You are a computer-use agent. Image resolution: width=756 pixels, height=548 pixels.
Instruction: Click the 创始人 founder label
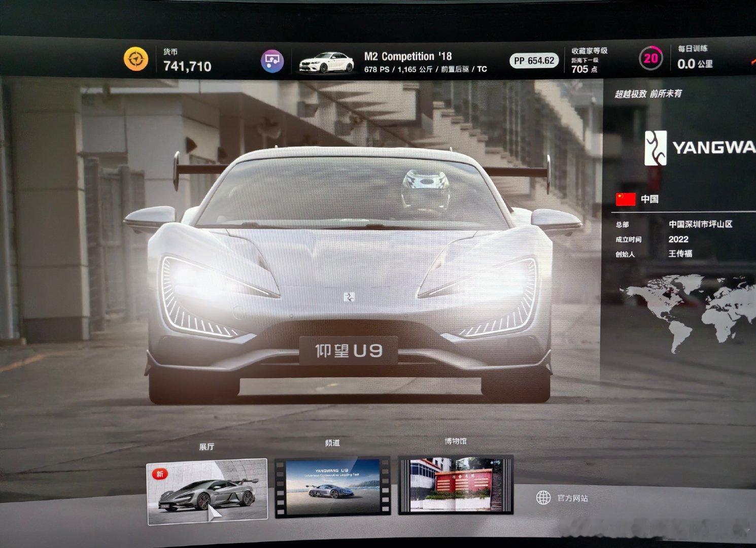pos(625,254)
